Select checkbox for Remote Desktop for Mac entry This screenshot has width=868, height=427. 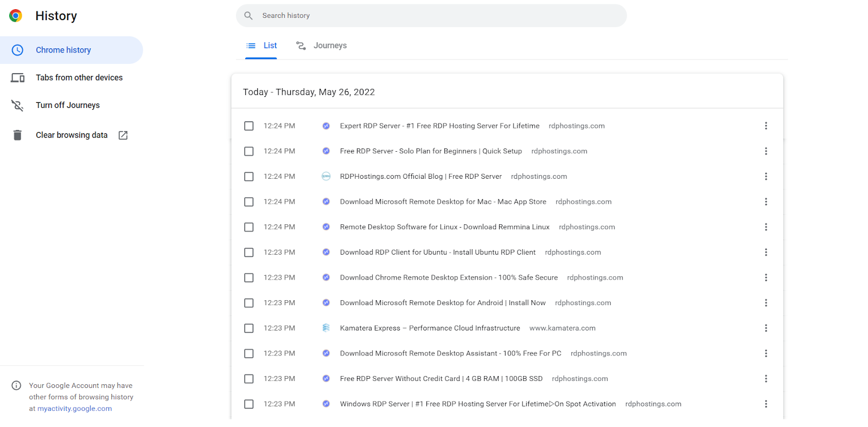pyautogui.click(x=249, y=202)
